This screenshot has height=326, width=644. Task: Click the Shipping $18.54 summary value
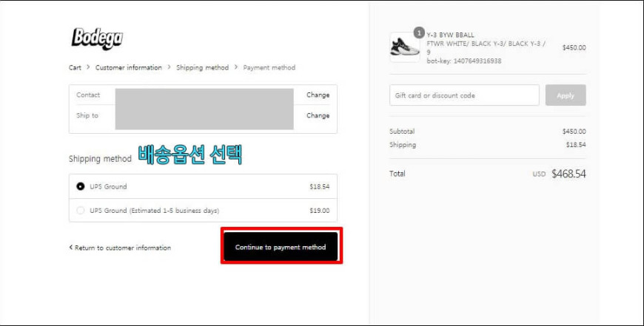576,145
